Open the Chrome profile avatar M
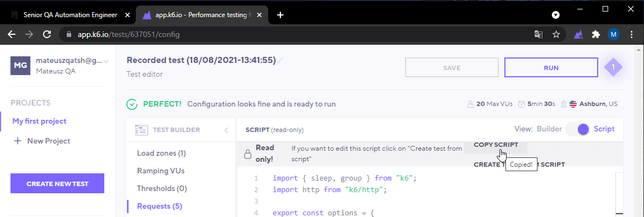Image resolution: width=644 pixels, height=217 pixels. point(614,35)
